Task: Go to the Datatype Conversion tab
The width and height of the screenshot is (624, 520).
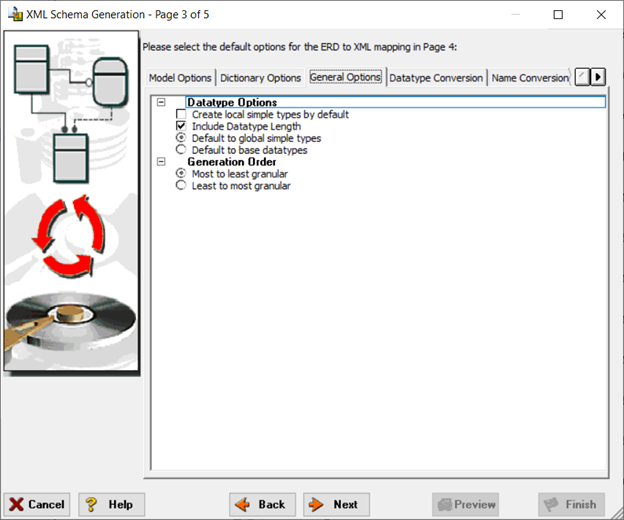Action: (x=436, y=78)
